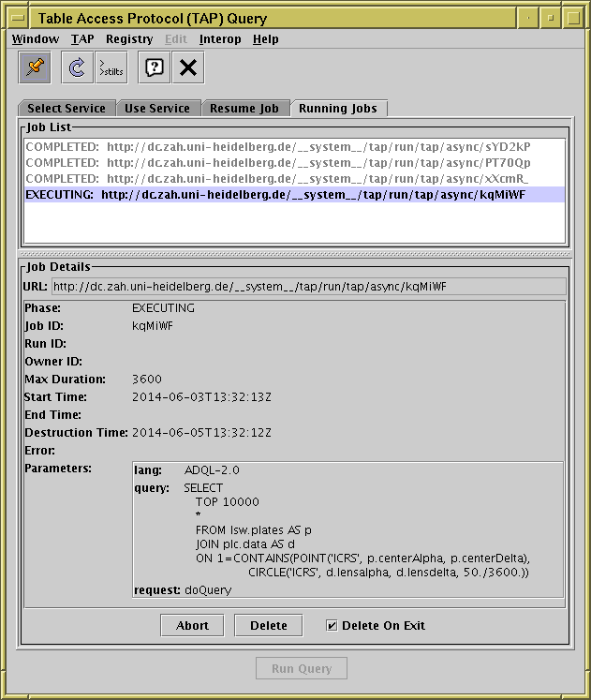The height and width of the screenshot is (700, 591).
Task: Click the pushpin keep-window-open icon
Action: tap(36, 67)
